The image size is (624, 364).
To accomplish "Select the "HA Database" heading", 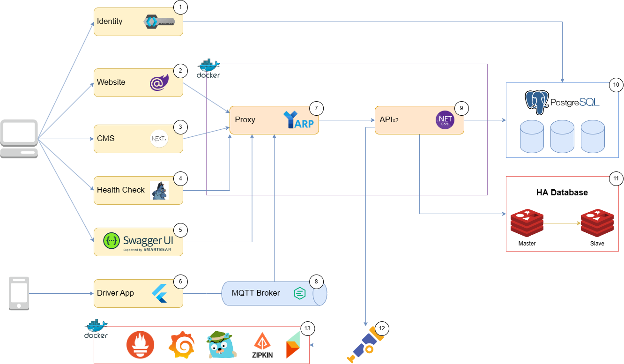I will pos(562,193).
